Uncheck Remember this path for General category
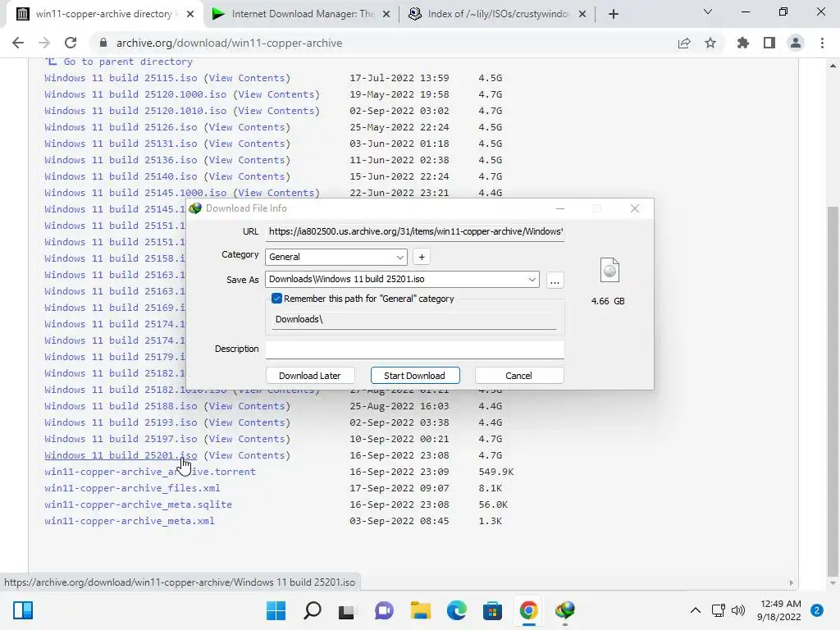The image size is (840, 630). (277, 299)
